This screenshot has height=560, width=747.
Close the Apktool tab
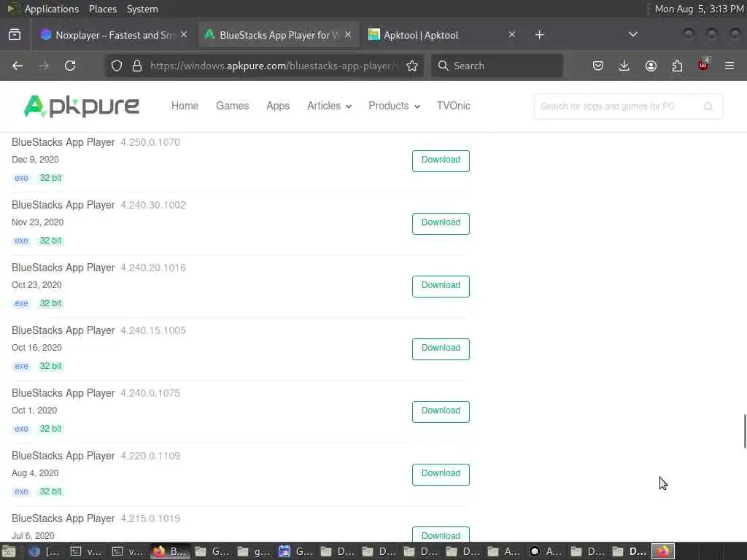tap(511, 35)
